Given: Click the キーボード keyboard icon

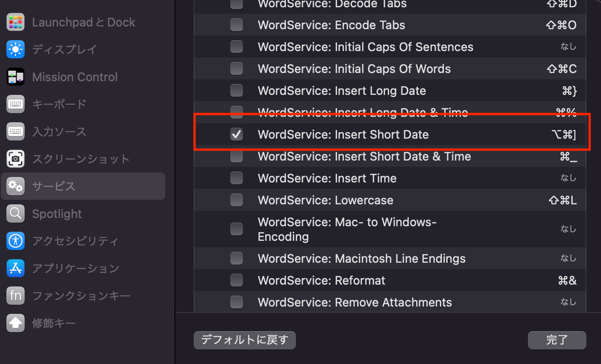Looking at the screenshot, I should (x=16, y=104).
